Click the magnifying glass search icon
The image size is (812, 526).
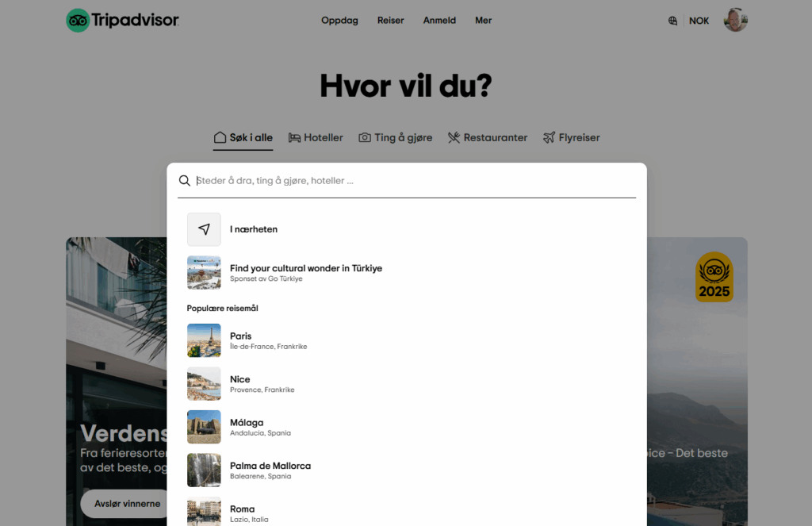coord(185,180)
